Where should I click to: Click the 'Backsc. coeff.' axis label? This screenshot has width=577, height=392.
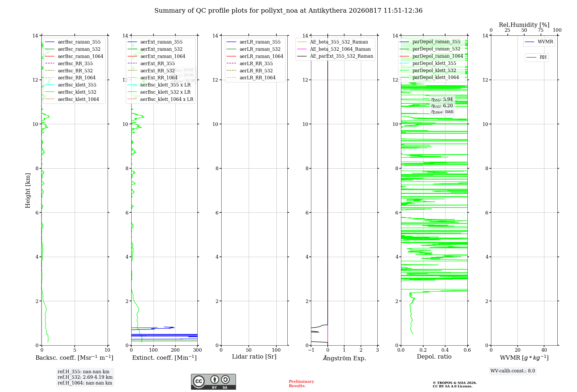74,358
